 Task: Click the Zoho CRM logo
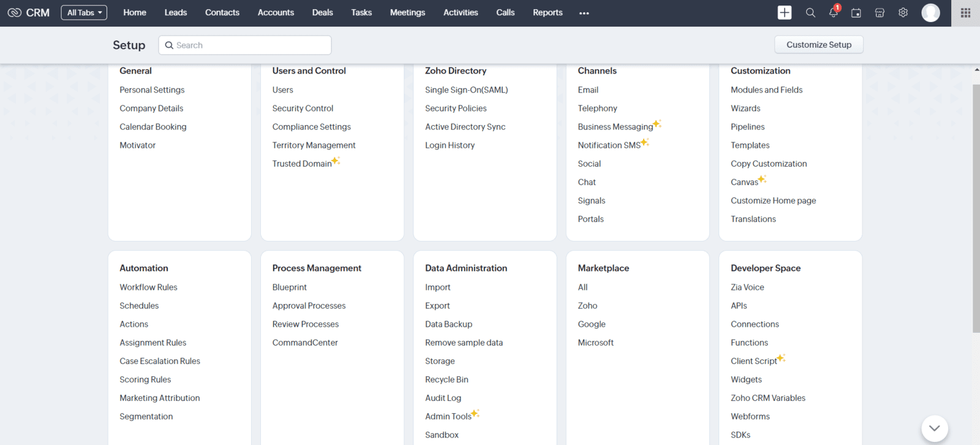point(28,12)
